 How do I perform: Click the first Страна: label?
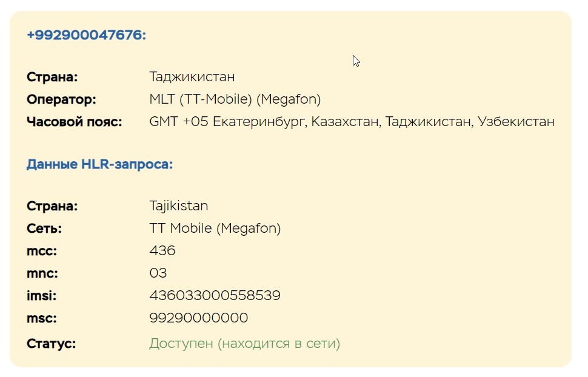pyautogui.click(x=52, y=77)
